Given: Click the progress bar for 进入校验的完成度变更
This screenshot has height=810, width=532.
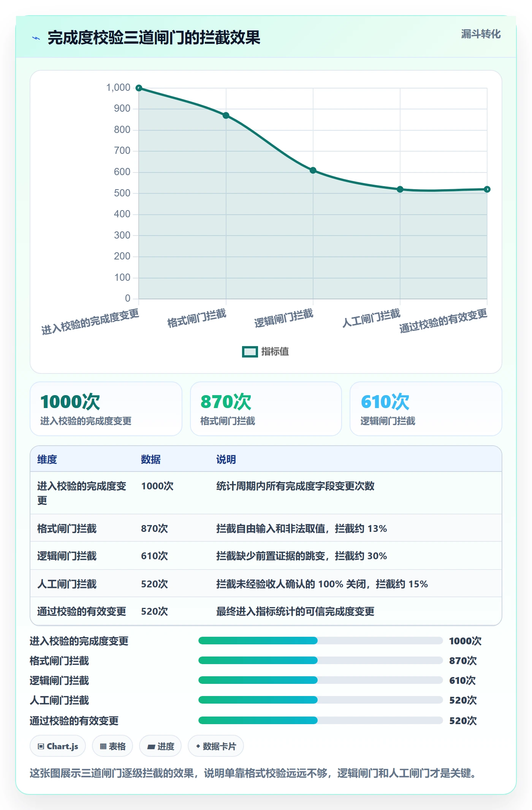Looking at the screenshot, I should click(x=320, y=641).
